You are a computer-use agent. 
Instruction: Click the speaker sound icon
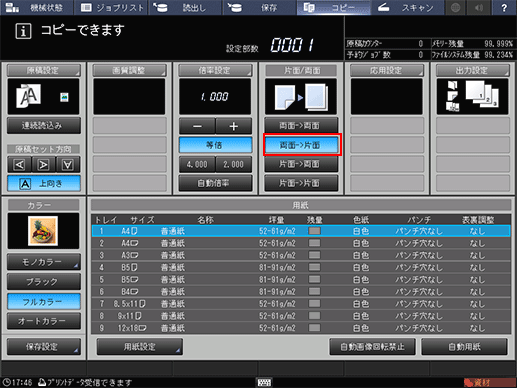pos(479,7)
